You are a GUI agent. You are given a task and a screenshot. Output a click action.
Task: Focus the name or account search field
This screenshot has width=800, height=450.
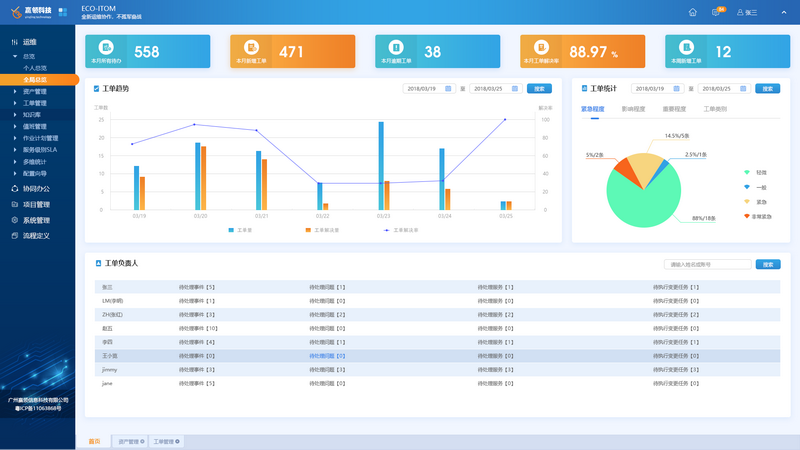point(707,264)
